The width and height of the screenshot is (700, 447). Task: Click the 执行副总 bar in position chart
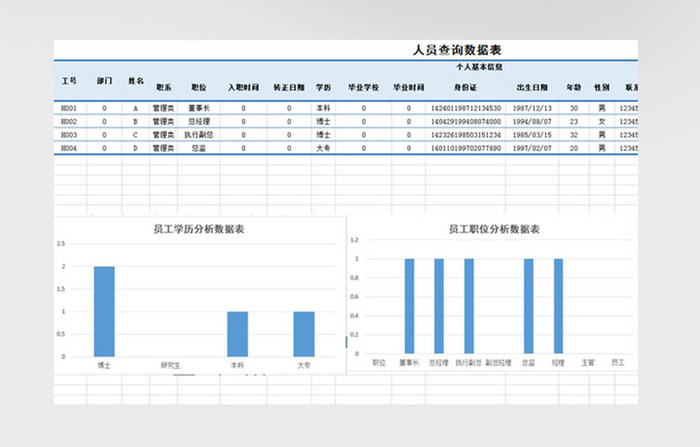coord(469,306)
